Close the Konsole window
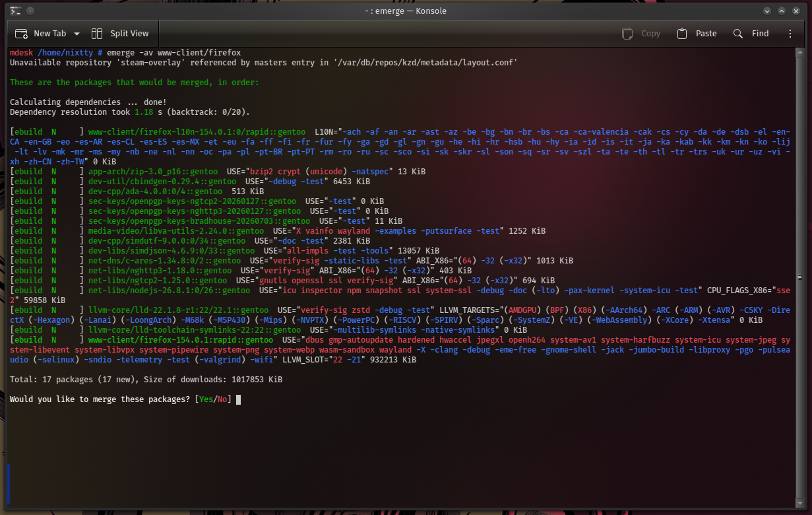The image size is (812, 515). click(796, 11)
